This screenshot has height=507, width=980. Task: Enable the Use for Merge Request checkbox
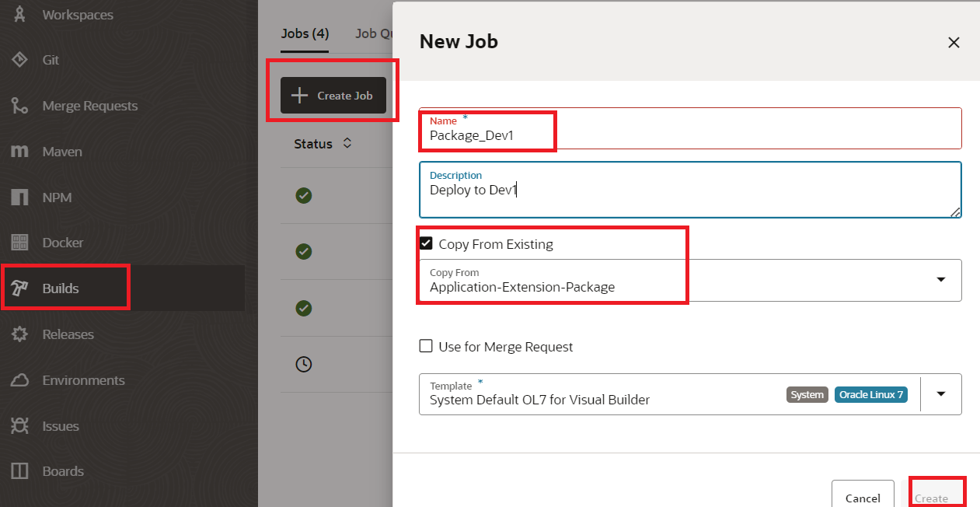[x=426, y=346]
